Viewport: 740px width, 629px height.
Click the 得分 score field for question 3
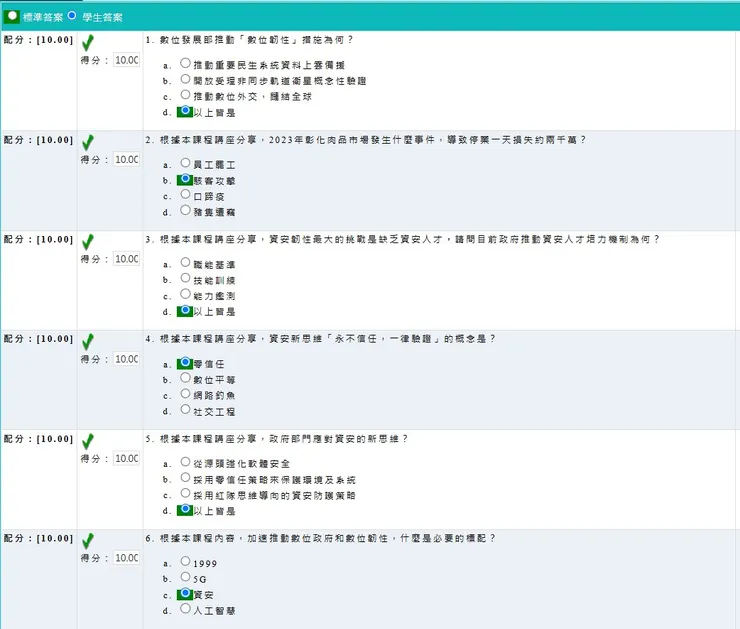pyautogui.click(x=126, y=259)
